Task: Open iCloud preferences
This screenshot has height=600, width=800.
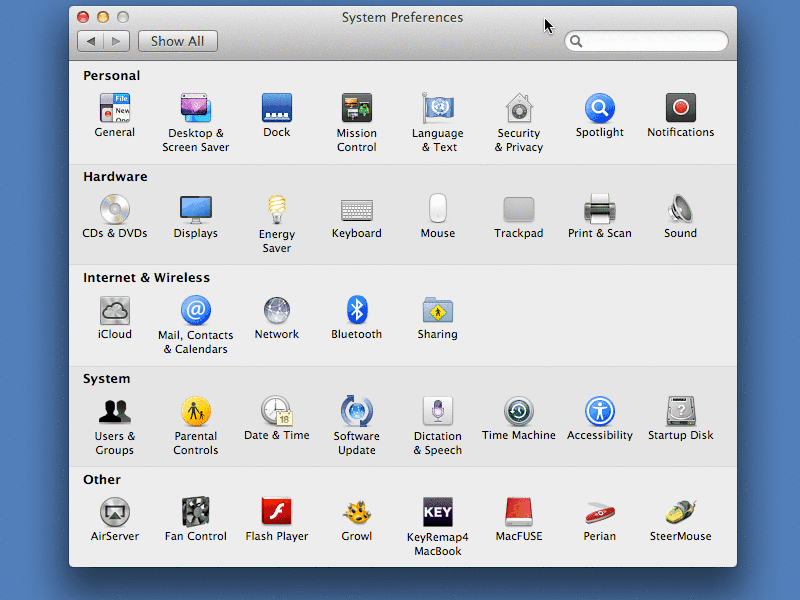Action: pyautogui.click(x=115, y=311)
